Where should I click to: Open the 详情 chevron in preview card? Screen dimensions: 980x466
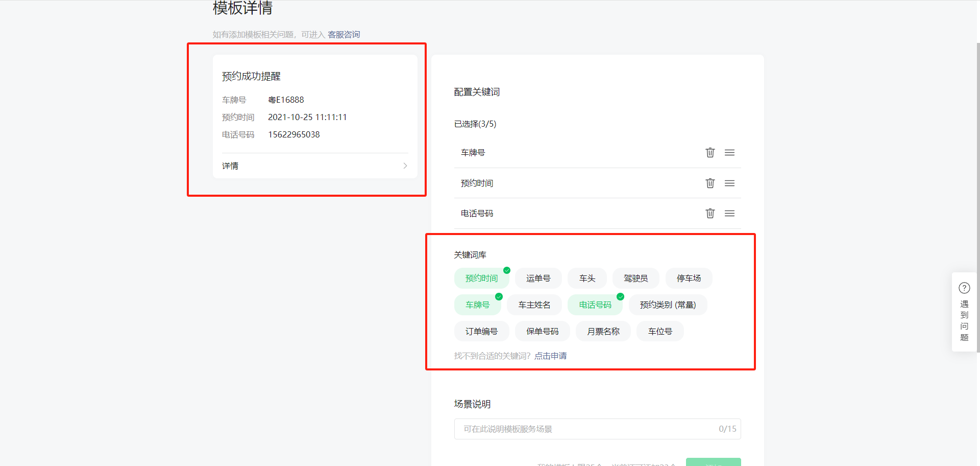[405, 166]
